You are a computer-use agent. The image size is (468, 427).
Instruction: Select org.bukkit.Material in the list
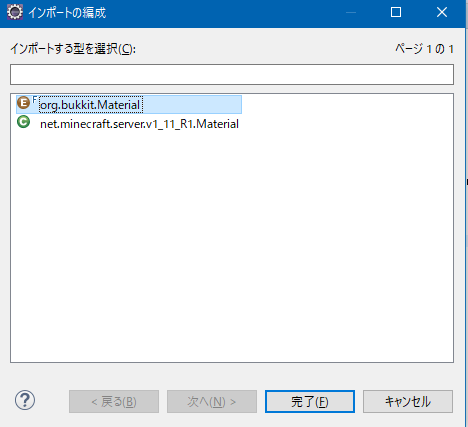[129, 105]
